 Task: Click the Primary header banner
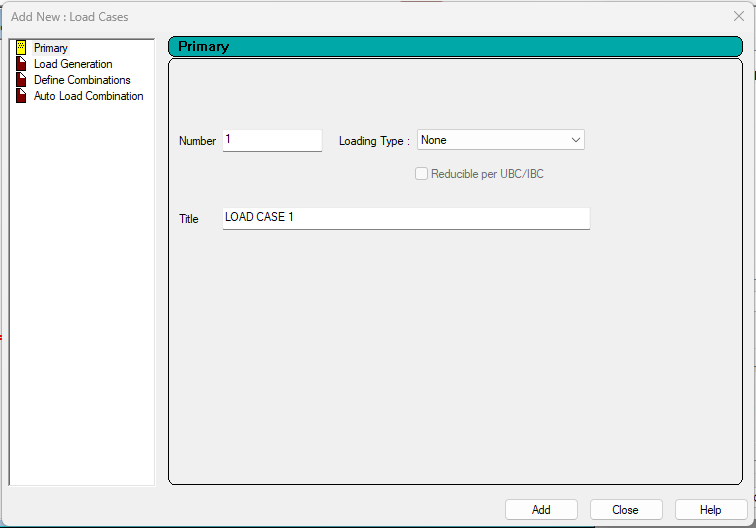pos(455,46)
